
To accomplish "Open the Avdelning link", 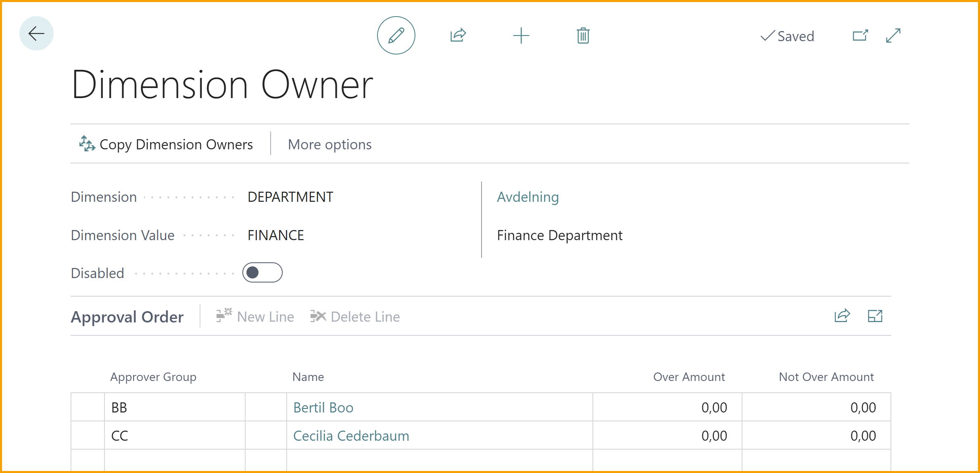I will (528, 197).
